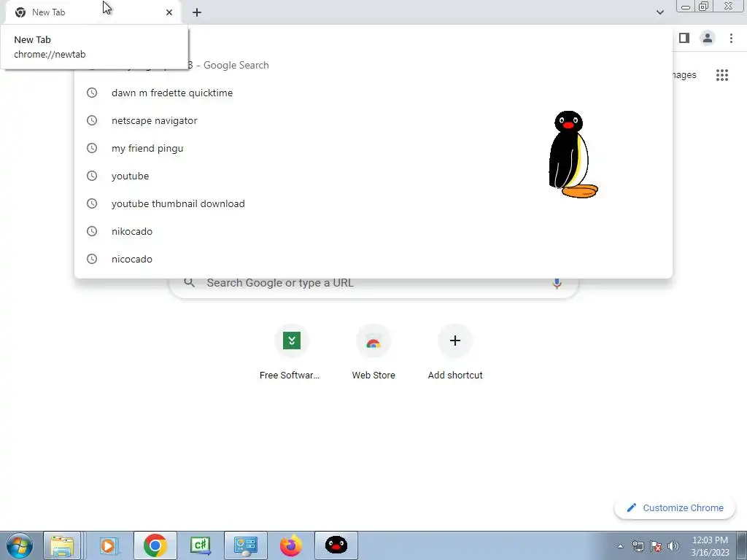Click the network tray icon
747x560 pixels.
(638, 546)
